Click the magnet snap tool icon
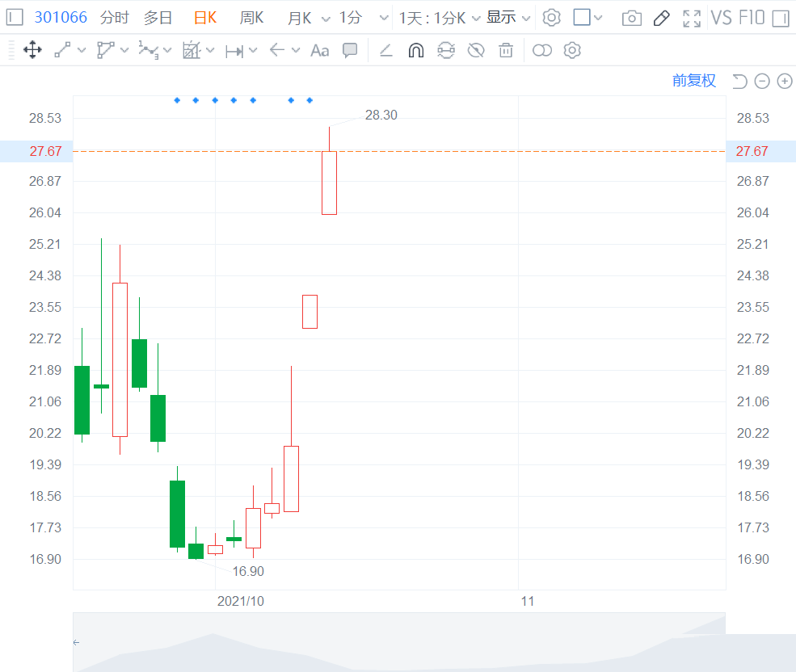This screenshot has height=672, width=796. (415, 51)
